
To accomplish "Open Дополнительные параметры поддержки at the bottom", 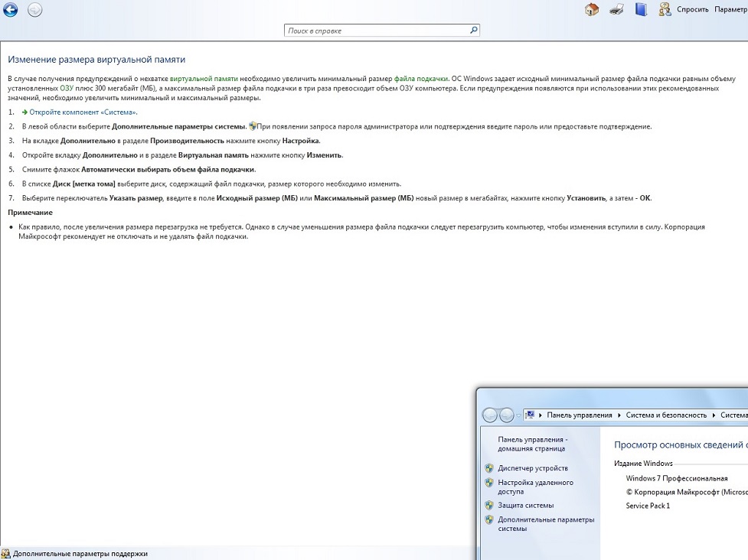I will point(80,554).
